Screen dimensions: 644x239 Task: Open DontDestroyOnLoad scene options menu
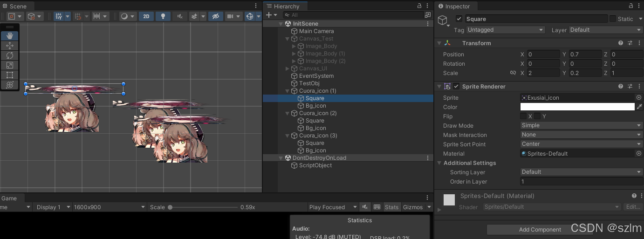point(428,158)
